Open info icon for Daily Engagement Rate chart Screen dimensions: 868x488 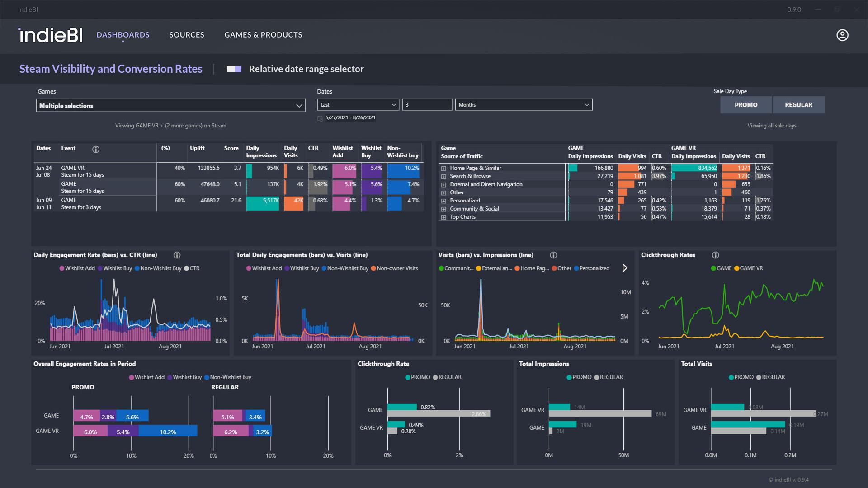point(177,255)
